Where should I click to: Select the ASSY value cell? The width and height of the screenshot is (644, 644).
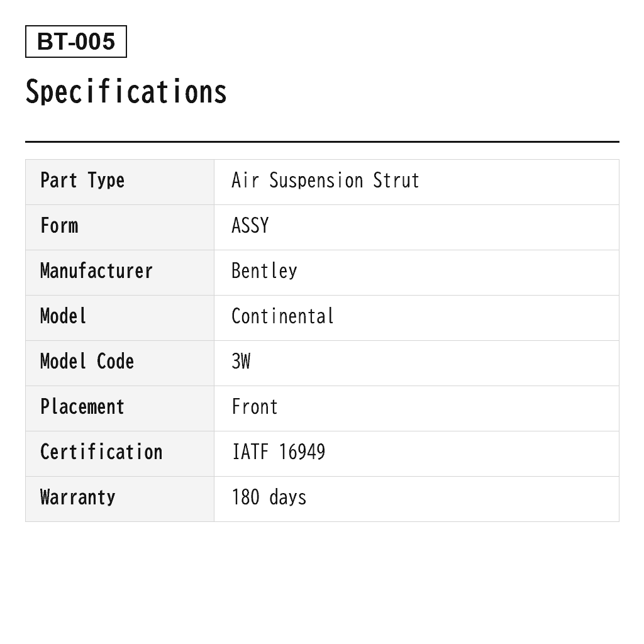416,227
